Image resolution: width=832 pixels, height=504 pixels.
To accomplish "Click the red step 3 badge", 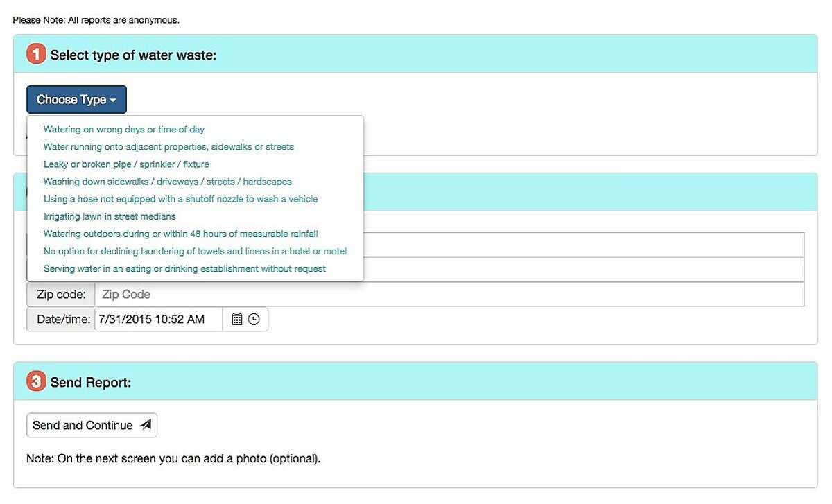I will [x=35, y=380].
